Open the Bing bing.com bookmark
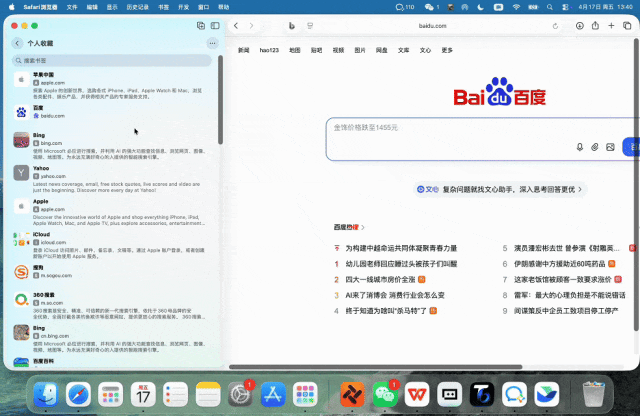The width and height of the screenshot is (640, 416). pos(110,146)
